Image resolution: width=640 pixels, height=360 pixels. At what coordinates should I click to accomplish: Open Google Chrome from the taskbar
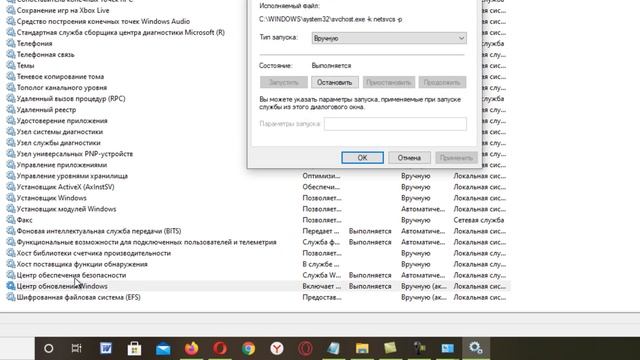click(x=248, y=349)
